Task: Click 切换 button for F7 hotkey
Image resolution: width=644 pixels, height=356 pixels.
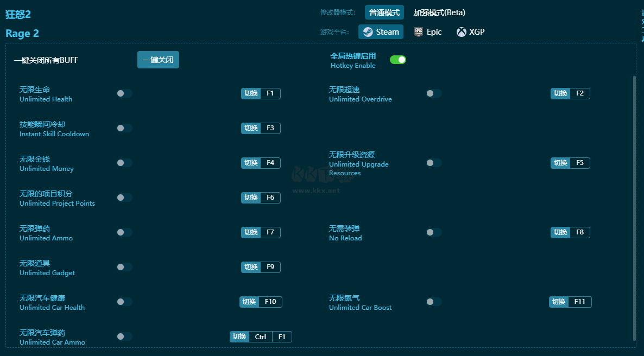Action: [x=251, y=232]
